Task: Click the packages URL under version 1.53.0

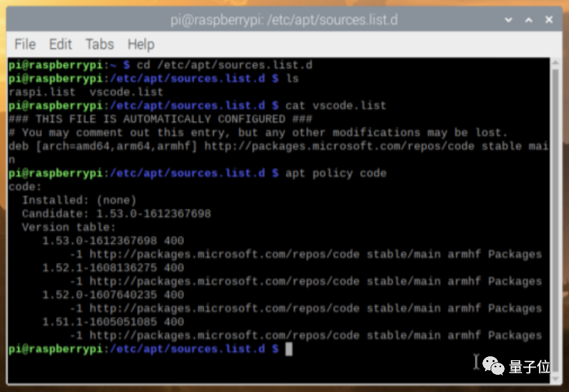Action: click(x=224, y=254)
